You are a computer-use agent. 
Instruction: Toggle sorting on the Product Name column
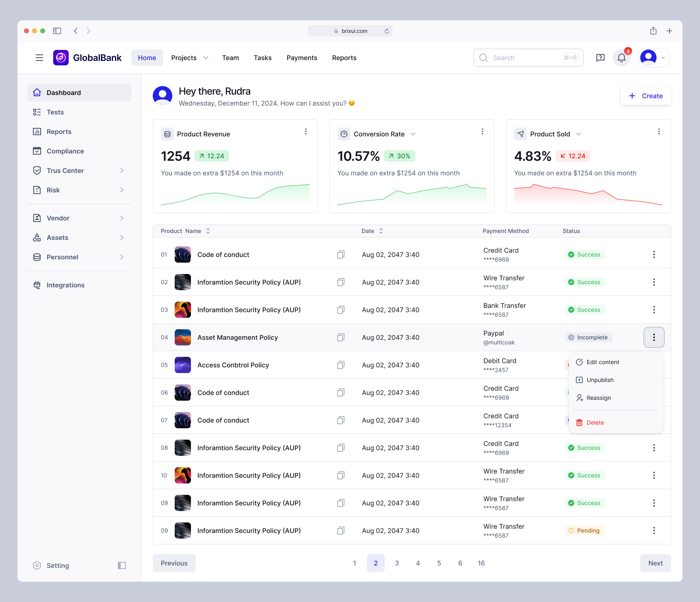tap(208, 231)
